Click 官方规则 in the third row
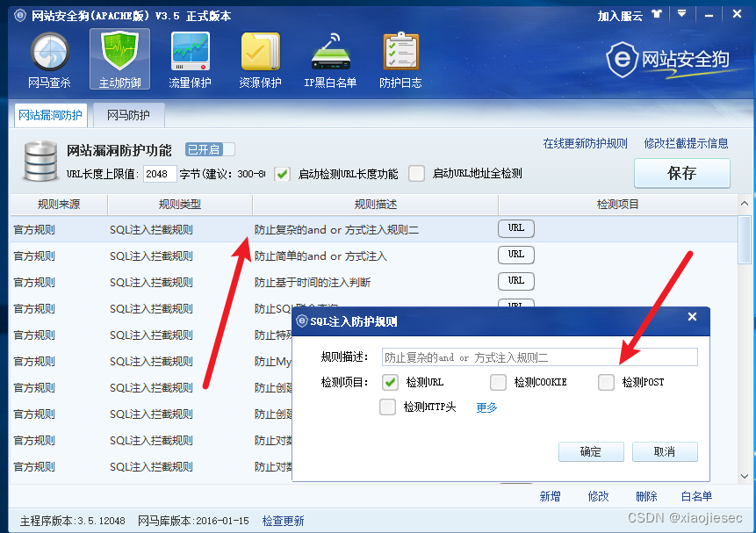Viewport: 756px width, 533px height. 34,282
